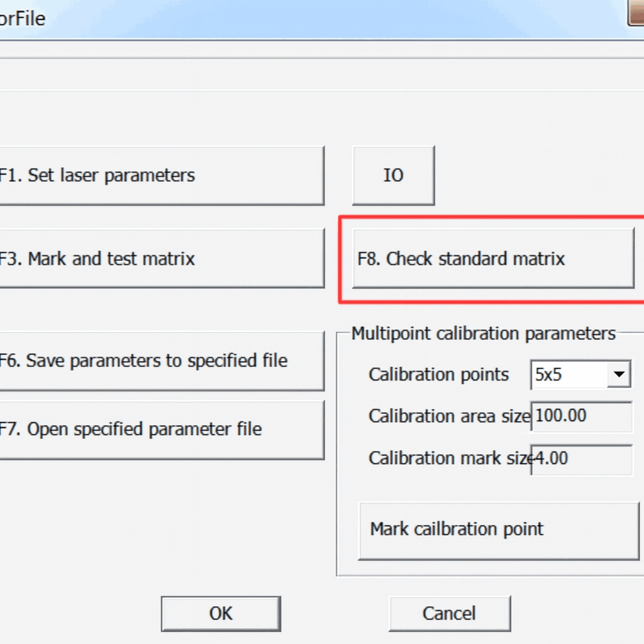Screen dimensions: 644x644
Task: Expand the Calibration points dropdown arrow
Action: 618,375
